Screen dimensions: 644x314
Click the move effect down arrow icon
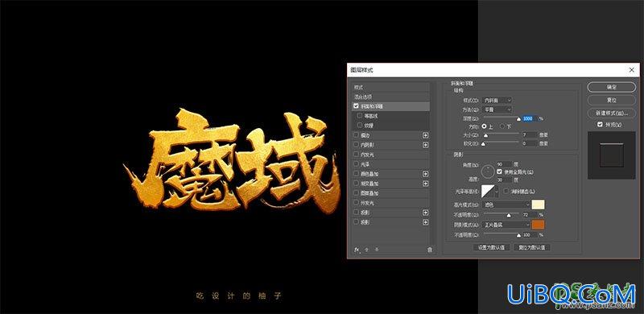(377, 250)
